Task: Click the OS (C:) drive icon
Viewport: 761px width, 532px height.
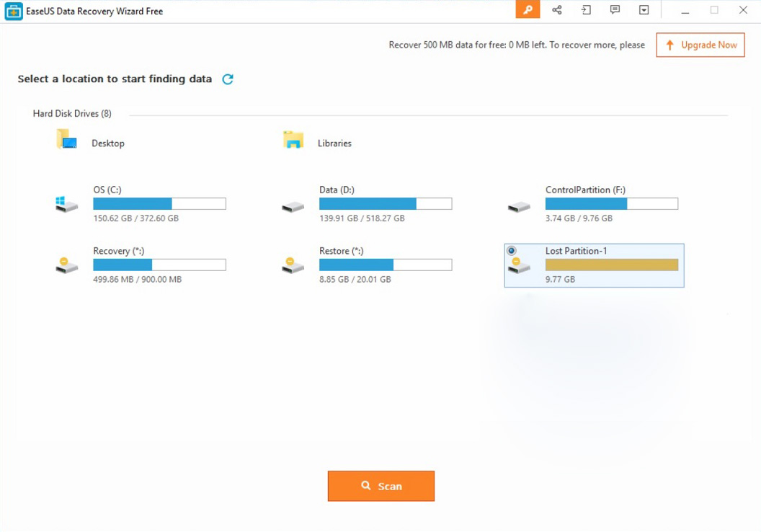Action: 66,204
